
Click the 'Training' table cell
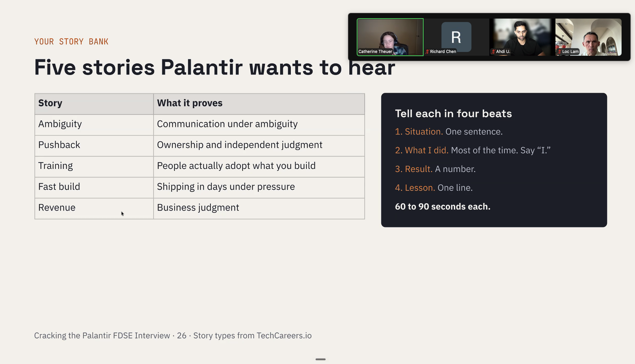[x=94, y=167]
